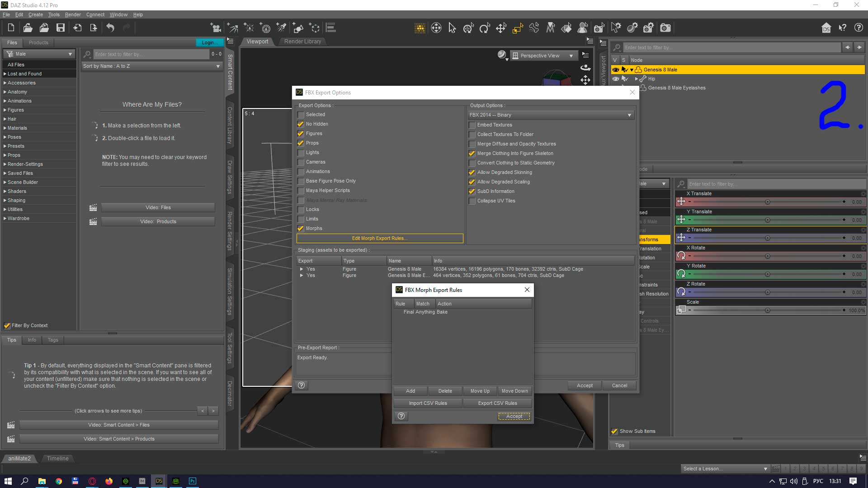Uncheck the Morphs checkbox
This screenshot has height=488, width=868.
[x=301, y=229]
